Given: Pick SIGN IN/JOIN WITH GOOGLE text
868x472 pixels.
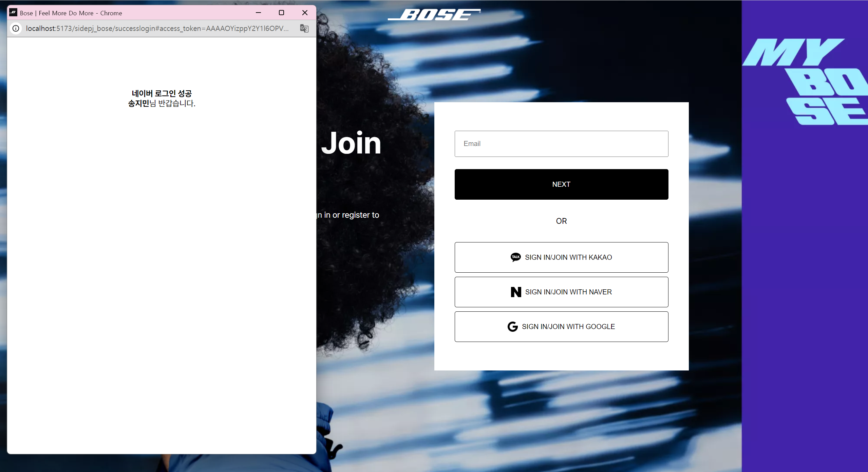Looking at the screenshot, I should tap(568, 327).
